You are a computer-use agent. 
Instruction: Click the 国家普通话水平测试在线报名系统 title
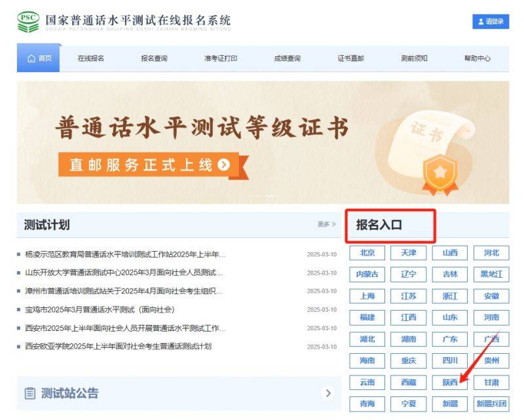pyautogui.click(x=138, y=20)
